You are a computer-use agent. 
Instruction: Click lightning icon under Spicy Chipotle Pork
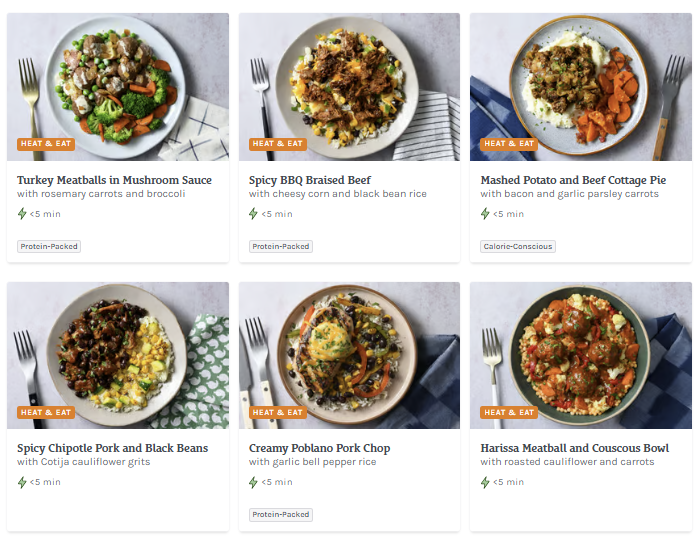tap(22, 482)
